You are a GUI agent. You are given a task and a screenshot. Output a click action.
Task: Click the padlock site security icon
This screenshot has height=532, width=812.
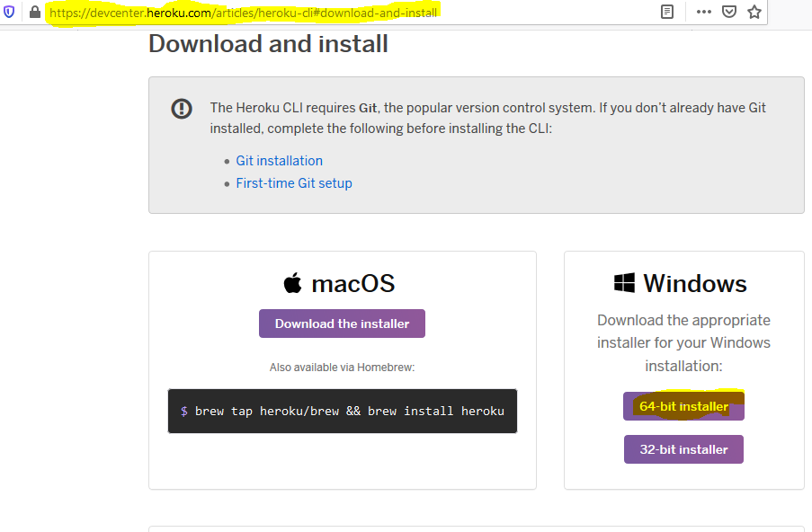(35, 12)
